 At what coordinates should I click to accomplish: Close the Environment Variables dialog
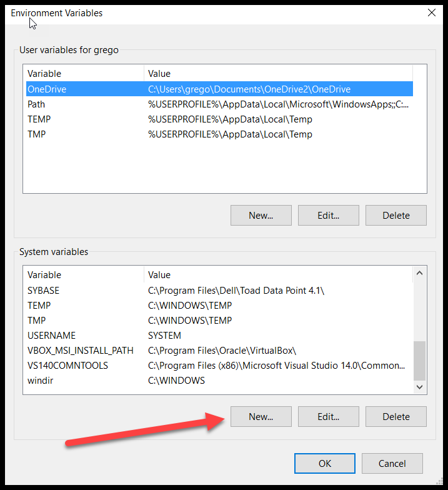[431, 12]
